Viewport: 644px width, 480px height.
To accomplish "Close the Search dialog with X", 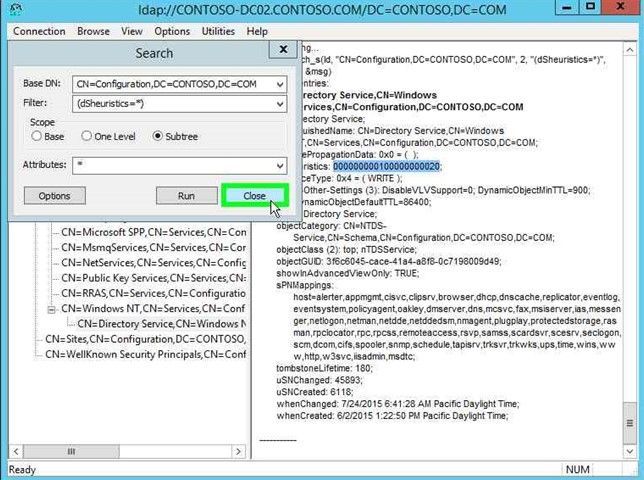I will 283,49.
